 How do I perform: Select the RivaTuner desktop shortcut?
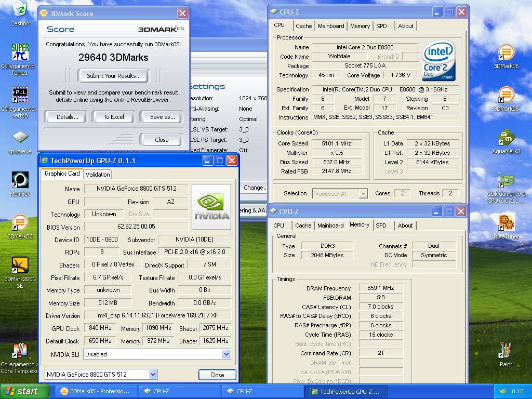coord(506,227)
